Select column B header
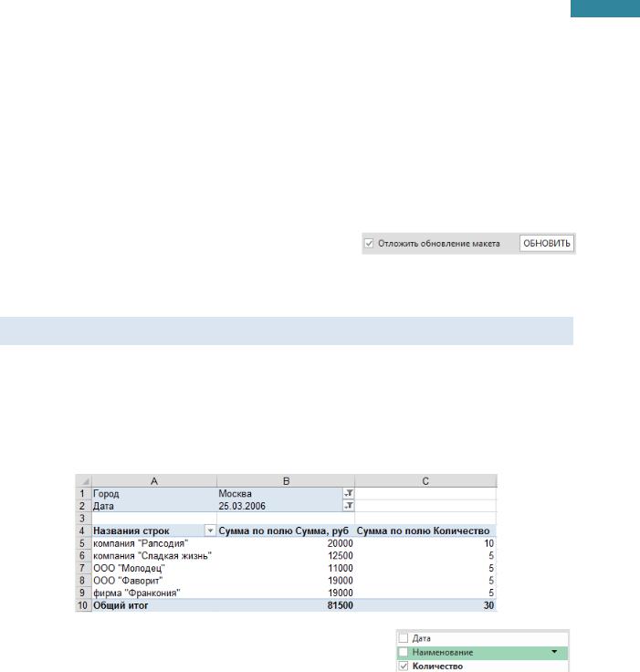 286,481
